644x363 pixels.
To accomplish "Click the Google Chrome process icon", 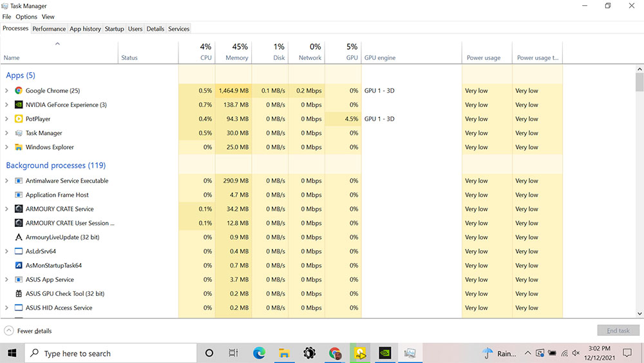I will coord(19,90).
